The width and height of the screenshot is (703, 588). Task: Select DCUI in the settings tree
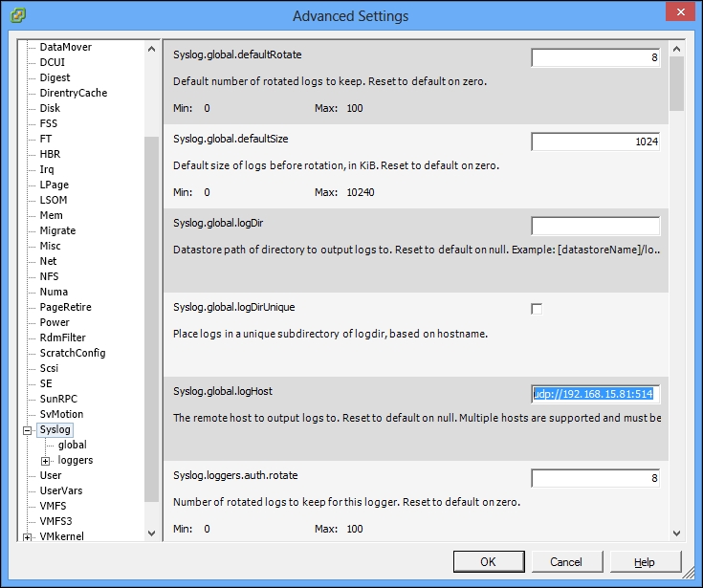(52, 62)
